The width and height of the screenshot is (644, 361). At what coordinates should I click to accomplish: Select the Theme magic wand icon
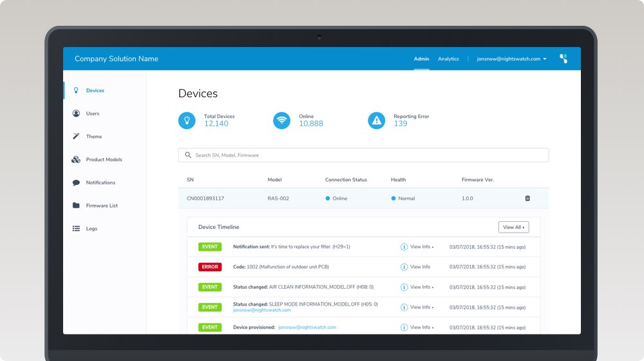76,137
